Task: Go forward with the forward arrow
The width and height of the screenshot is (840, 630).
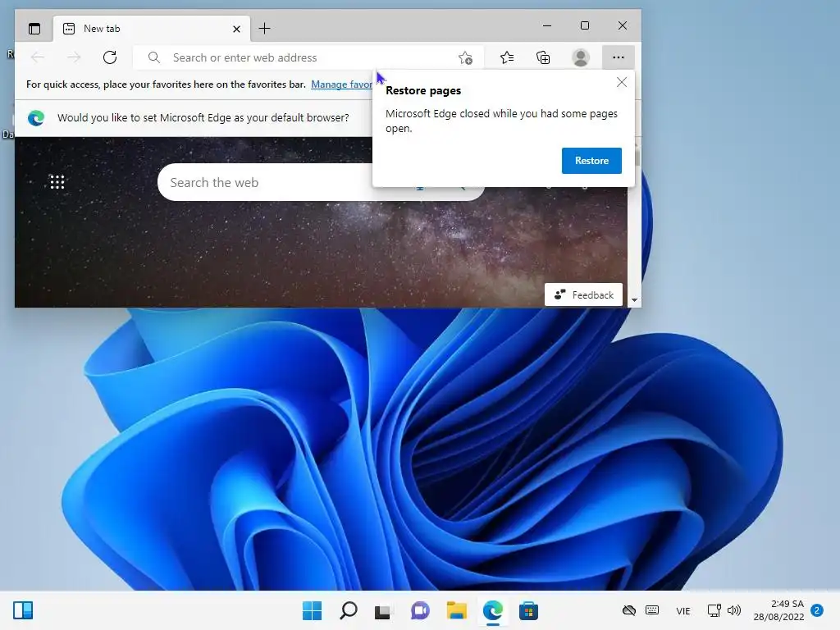Action: (x=74, y=57)
